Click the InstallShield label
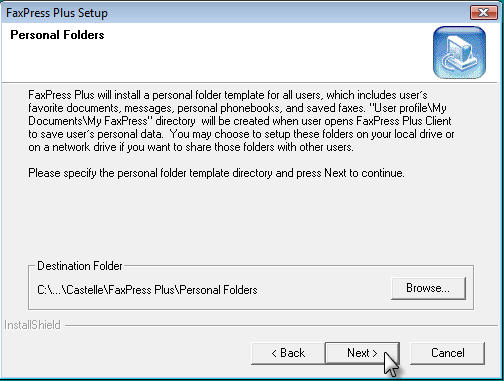 click(x=32, y=325)
